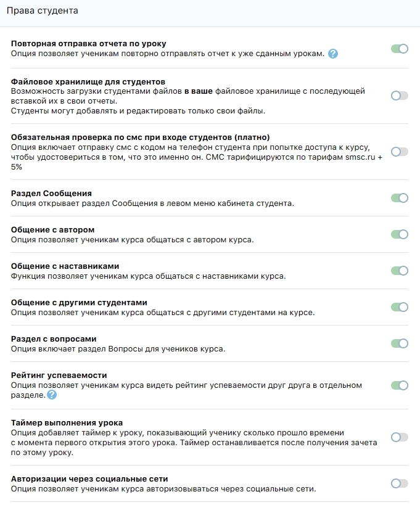Viewport: 420px width, 505px height.
Task: Click Раздел с вопросами heading text
Action: [x=54, y=339]
